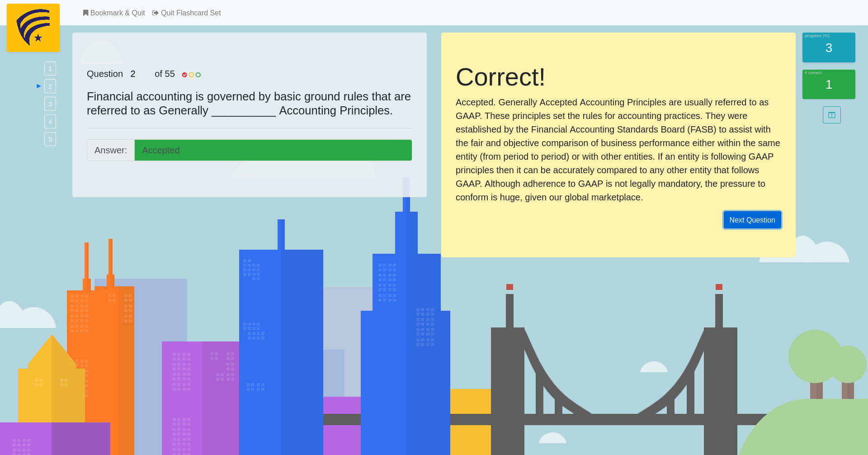Quit the flashcard set
868x455 pixels.
(187, 13)
